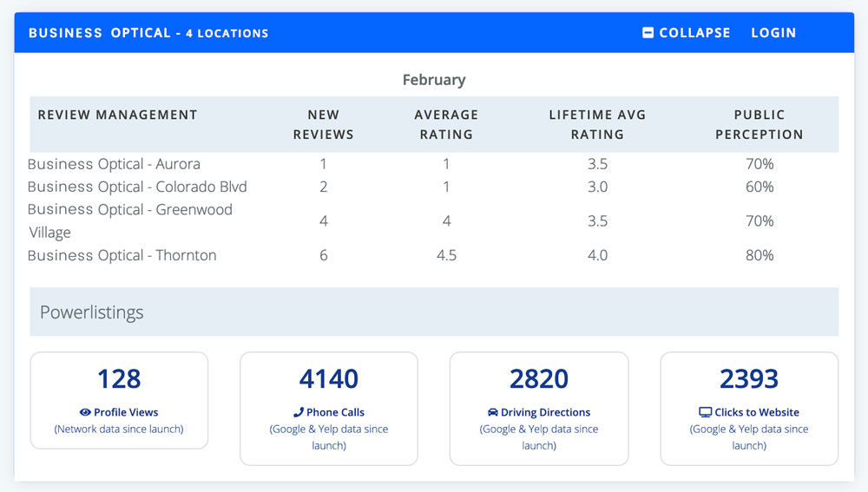Select the Profile Views label
Viewport: 868px width, 492px height.
126,412
